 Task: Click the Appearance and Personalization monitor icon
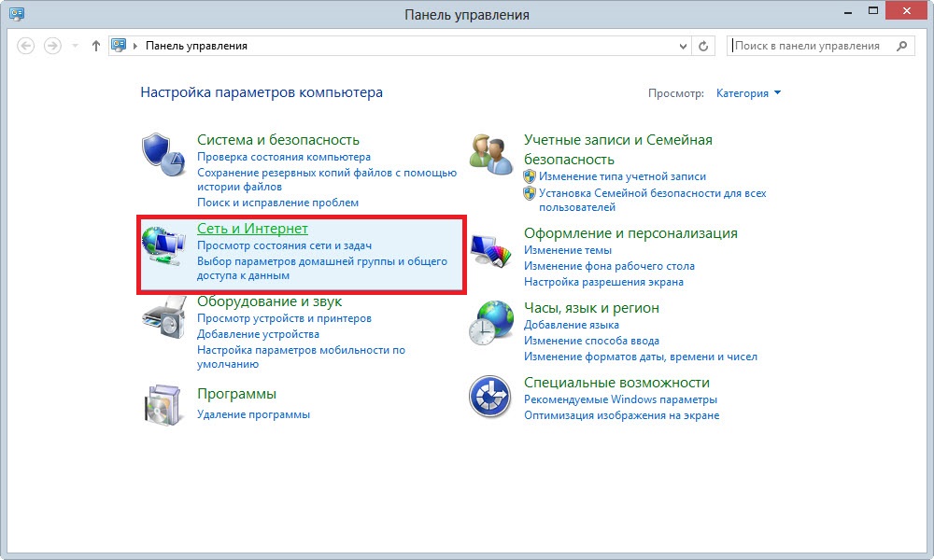[491, 250]
